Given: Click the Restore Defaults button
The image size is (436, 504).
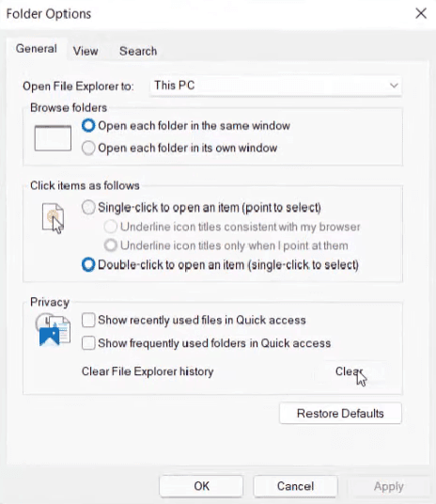Looking at the screenshot, I should [x=340, y=414].
